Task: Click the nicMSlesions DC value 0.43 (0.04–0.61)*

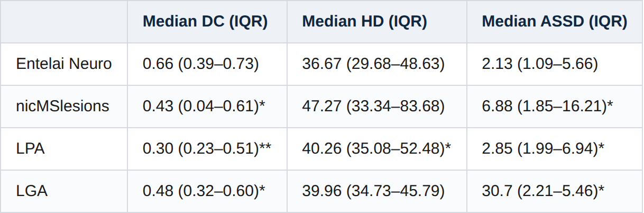Action: 204,106
